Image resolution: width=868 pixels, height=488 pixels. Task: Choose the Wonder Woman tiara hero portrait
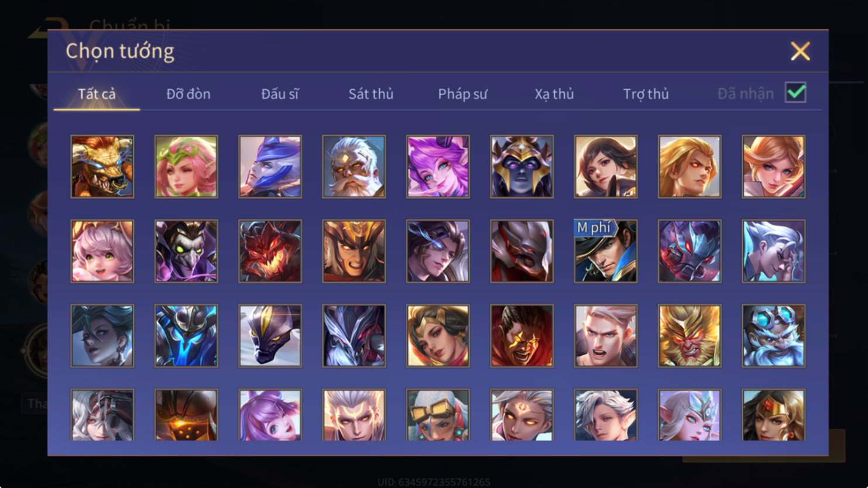774,415
